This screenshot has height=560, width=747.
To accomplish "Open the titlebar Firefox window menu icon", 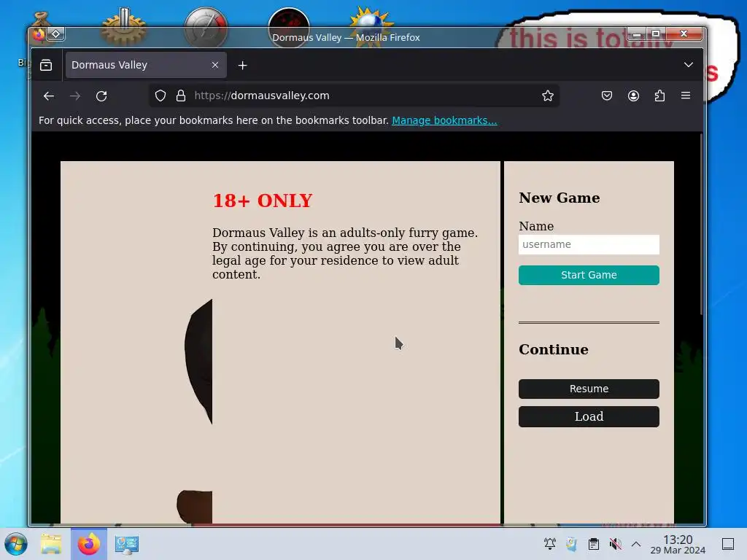I will 39,34.
